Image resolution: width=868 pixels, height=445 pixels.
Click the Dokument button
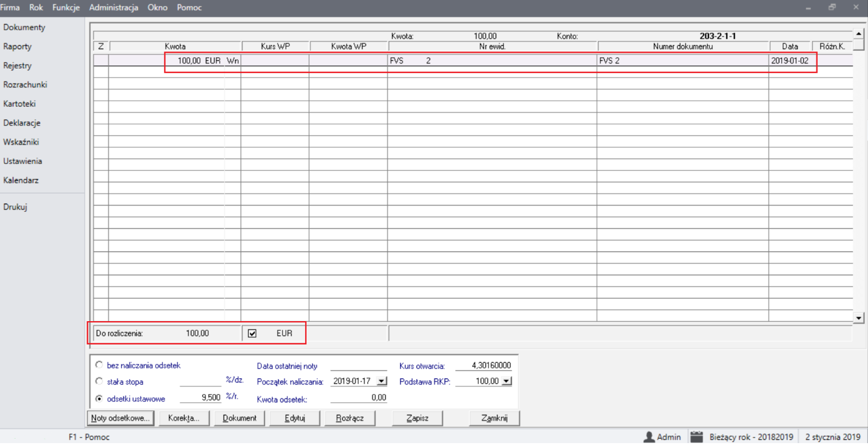coord(239,418)
